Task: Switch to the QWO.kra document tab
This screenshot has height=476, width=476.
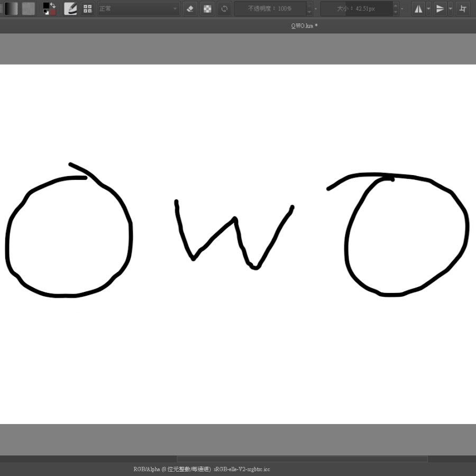Action: [304, 25]
